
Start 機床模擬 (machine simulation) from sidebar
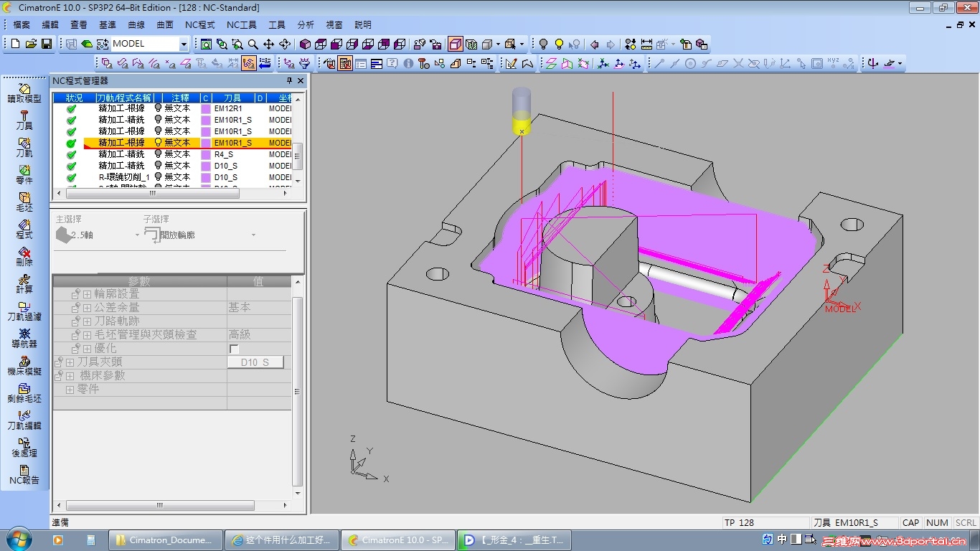click(24, 366)
